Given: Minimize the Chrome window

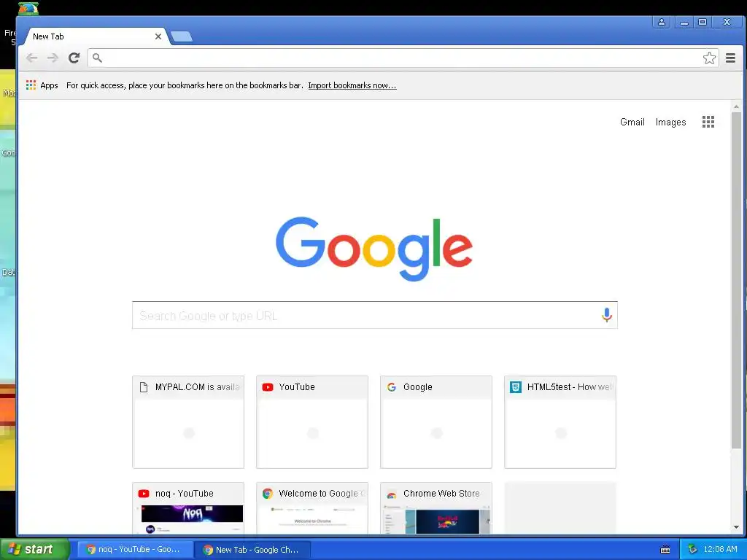Looking at the screenshot, I should click(684, 22).
